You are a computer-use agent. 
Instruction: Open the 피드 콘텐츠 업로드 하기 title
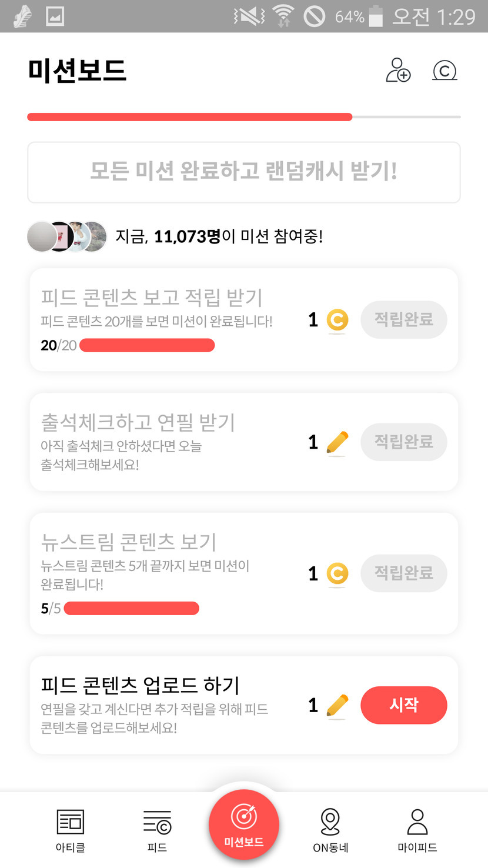(x=140, y=685)
